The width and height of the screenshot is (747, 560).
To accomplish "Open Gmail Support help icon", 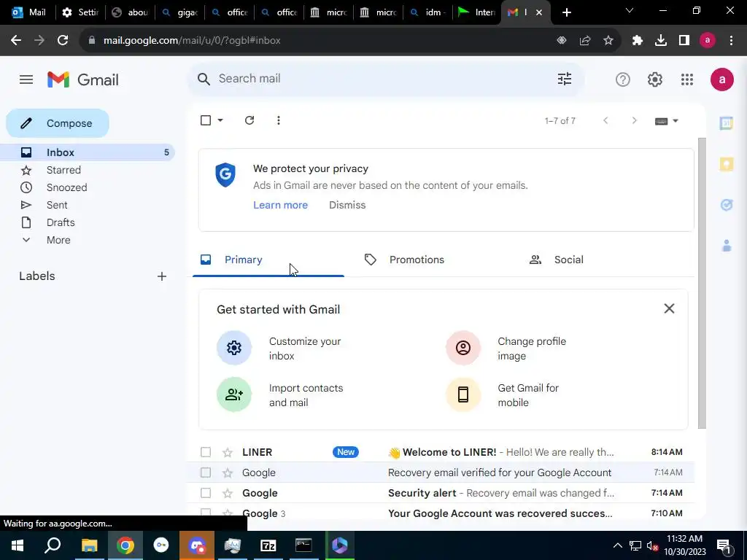I will [623, 79].
